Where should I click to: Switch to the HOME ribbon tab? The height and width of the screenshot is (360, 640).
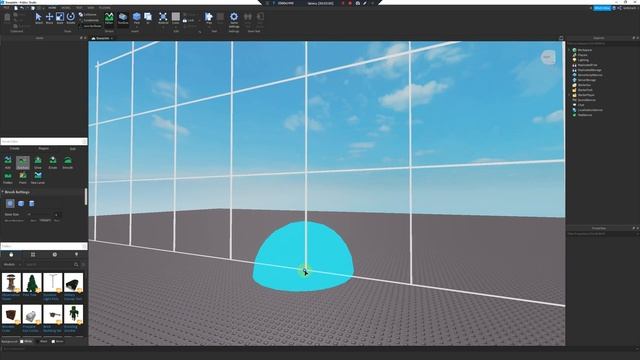coord(52,8)
